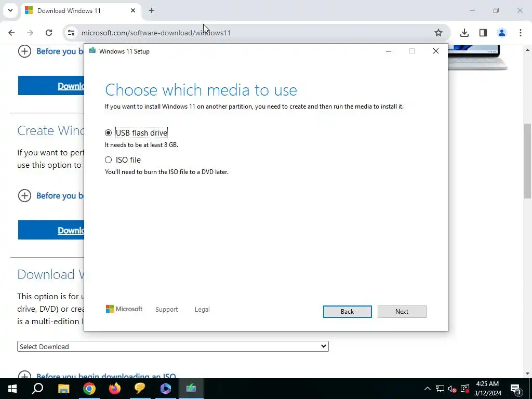Bookmark this page with the star icon
The image size is (532, 399).
(x=438, y=33)
